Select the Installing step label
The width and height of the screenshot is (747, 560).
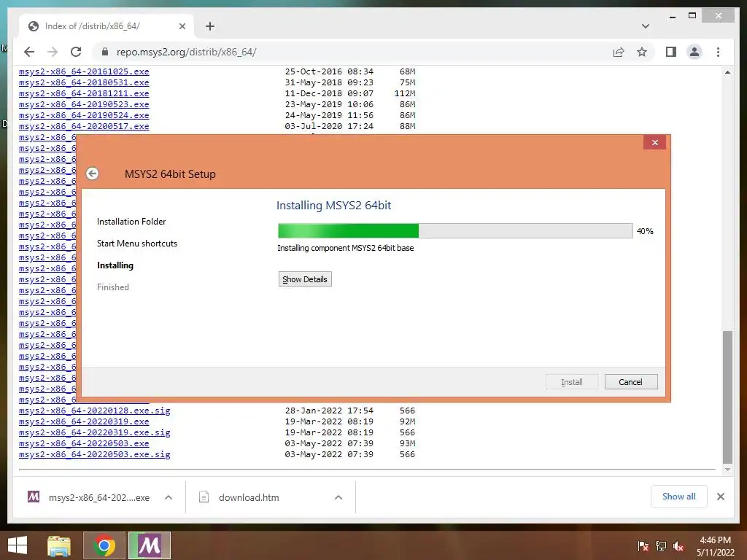pos(115,265)
